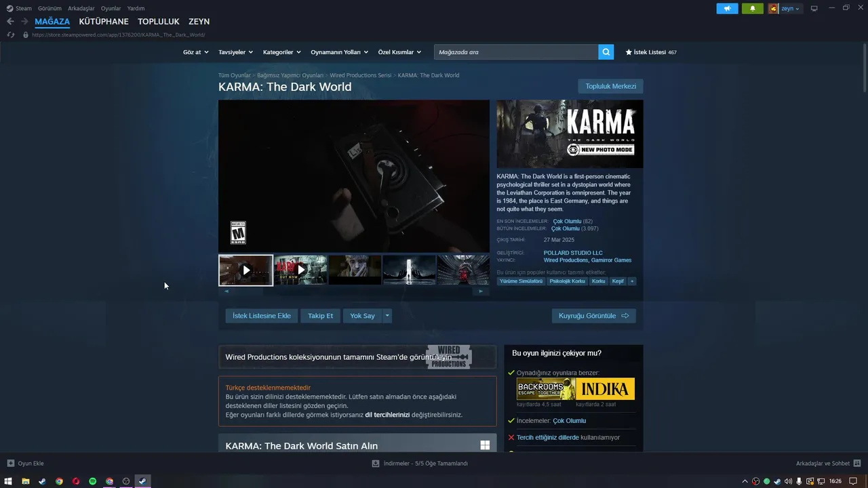Click the right thumbnail strip arrow
Viewport: 868px width, 488px height.
click(x=481, y=291)
